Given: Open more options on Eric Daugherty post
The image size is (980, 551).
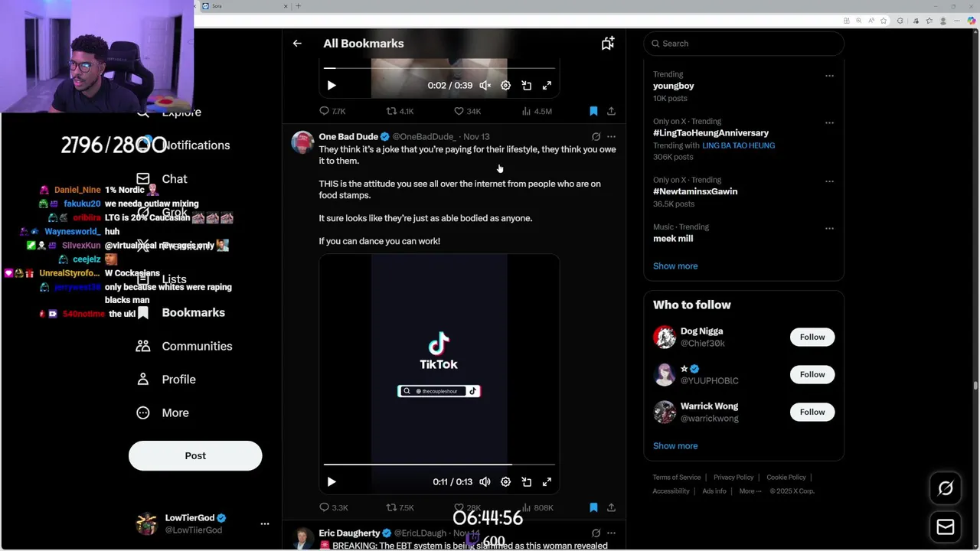Looking at the screenshot, I should coord(611,533).
